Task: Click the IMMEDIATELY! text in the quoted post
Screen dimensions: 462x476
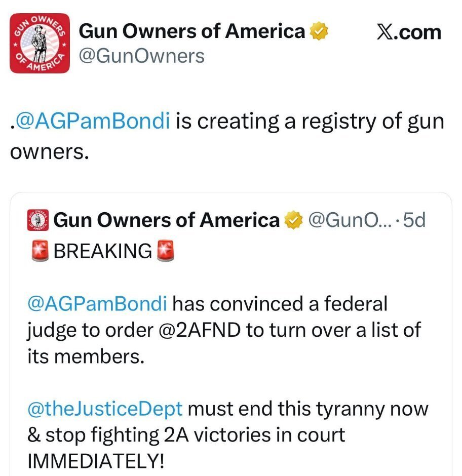Action: point(95,461)
